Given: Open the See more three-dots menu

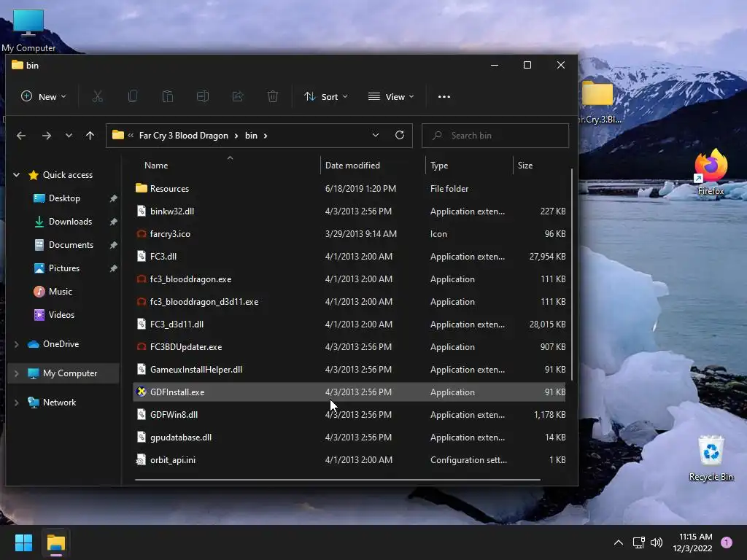Looking at the screenshot, I should coord(444,97).
